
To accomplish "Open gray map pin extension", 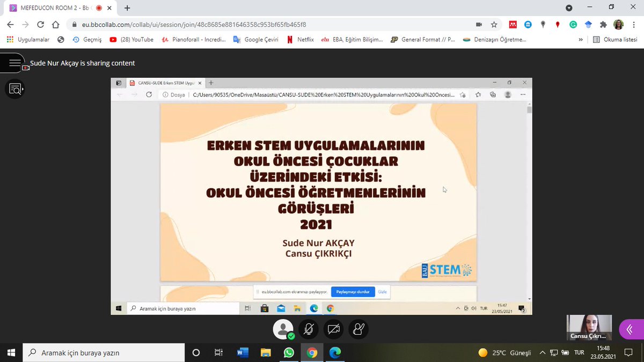I will tap(543, 25).
